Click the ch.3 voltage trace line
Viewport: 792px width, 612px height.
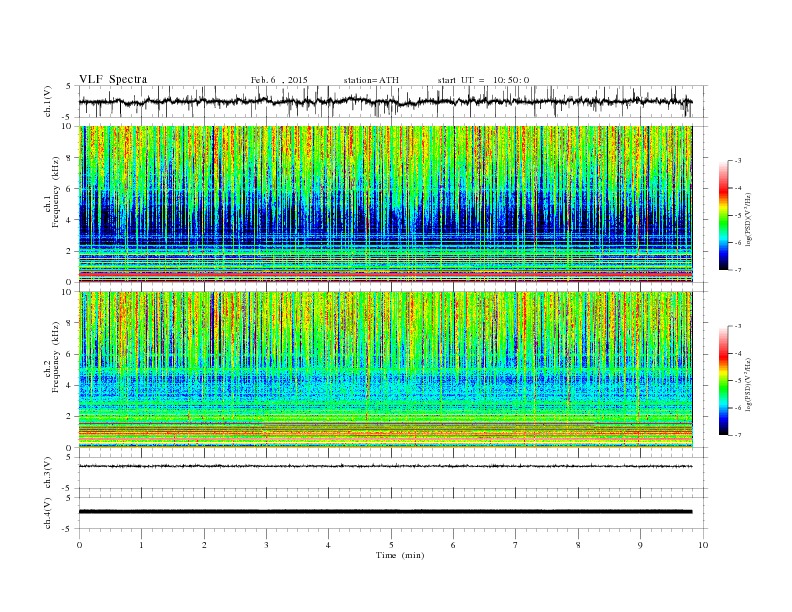pos(385,466)
